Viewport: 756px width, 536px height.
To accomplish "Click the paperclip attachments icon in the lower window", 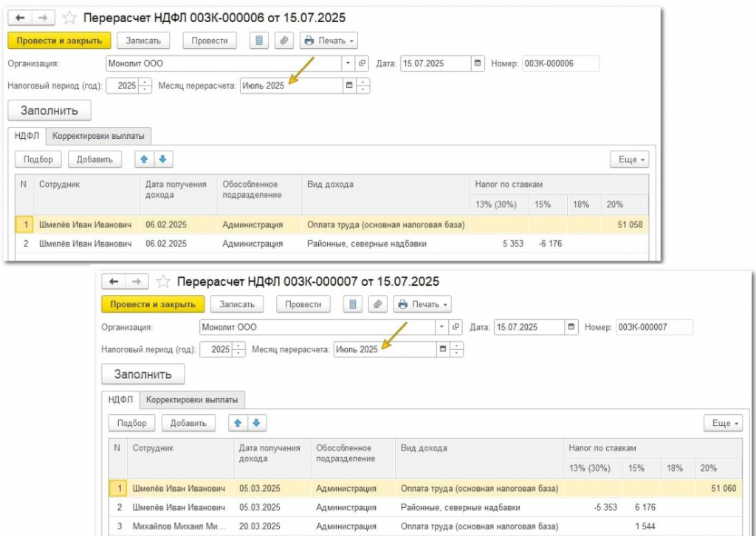I will [x=377, y=304].
